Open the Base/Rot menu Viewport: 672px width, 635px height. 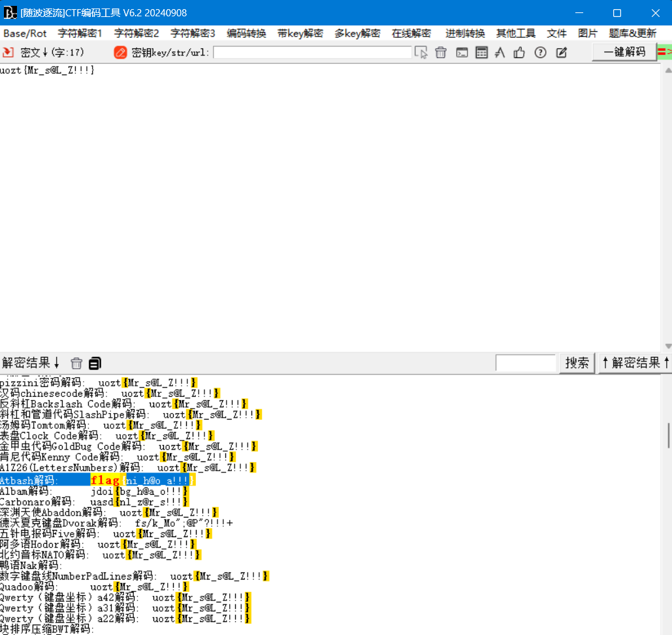[25, 33]
